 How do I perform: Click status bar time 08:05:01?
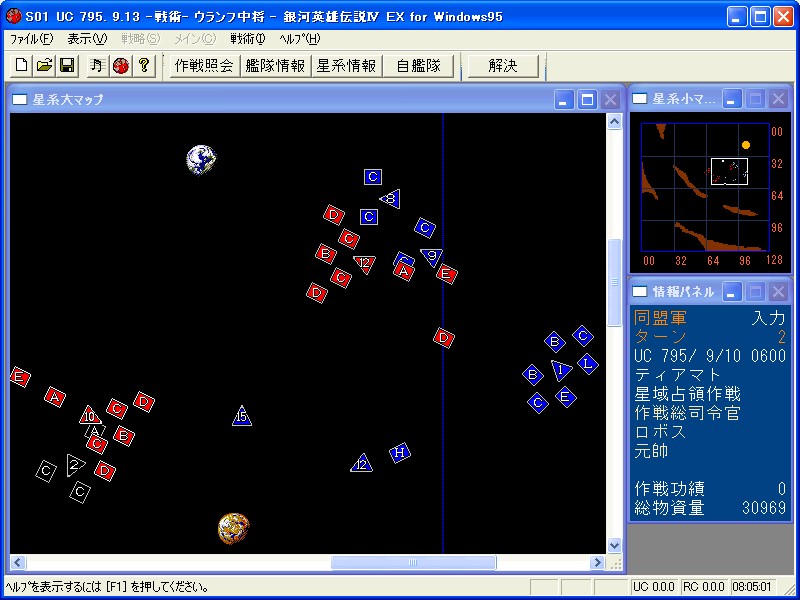pyautogui.click(x=753, y=587)
